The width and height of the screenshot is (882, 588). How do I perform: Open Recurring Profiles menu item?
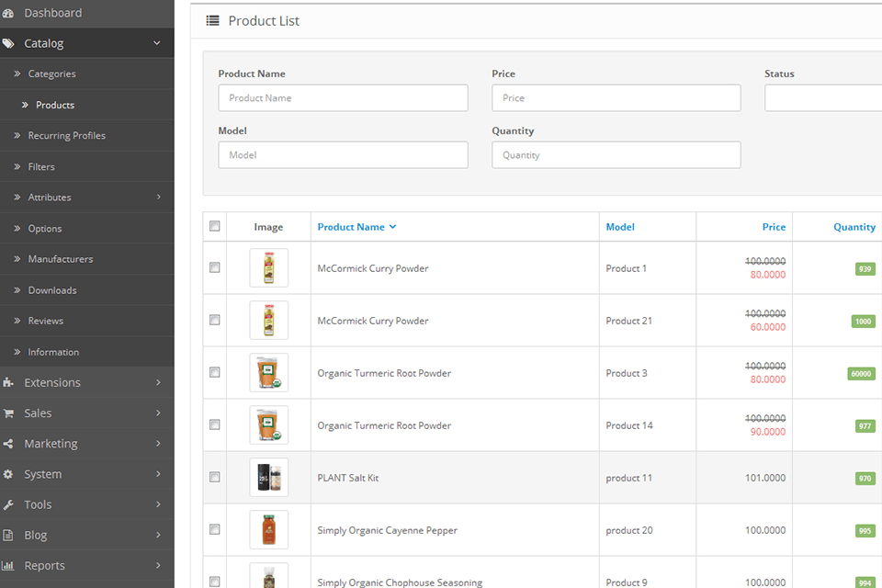[x=67, y=136]
